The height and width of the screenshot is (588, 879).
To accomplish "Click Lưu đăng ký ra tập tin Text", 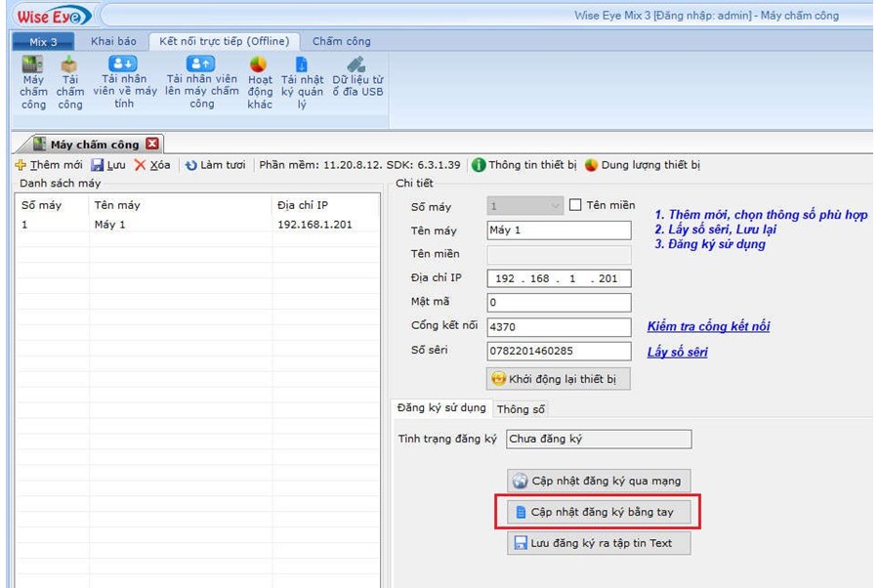I will tap(599, 543).
